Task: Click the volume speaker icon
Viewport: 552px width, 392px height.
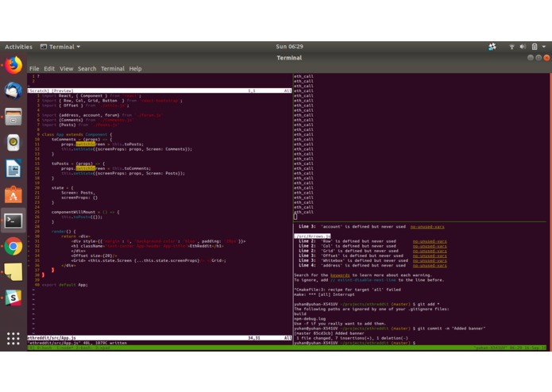Action: tap(523, 46)
